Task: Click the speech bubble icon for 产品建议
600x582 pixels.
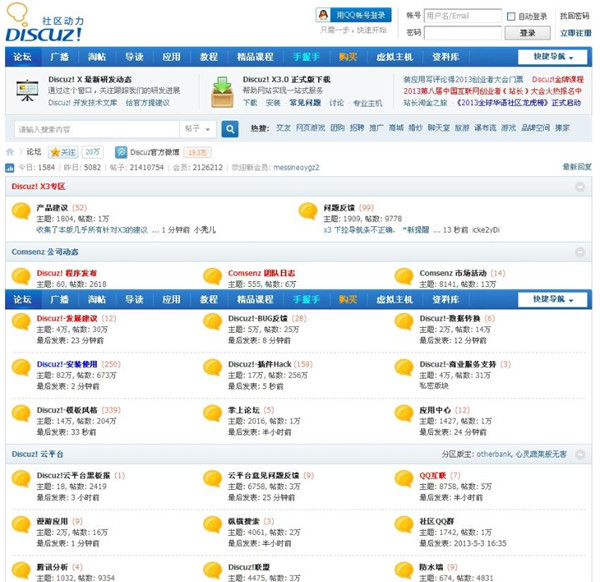Action: [x=21, y=211]
